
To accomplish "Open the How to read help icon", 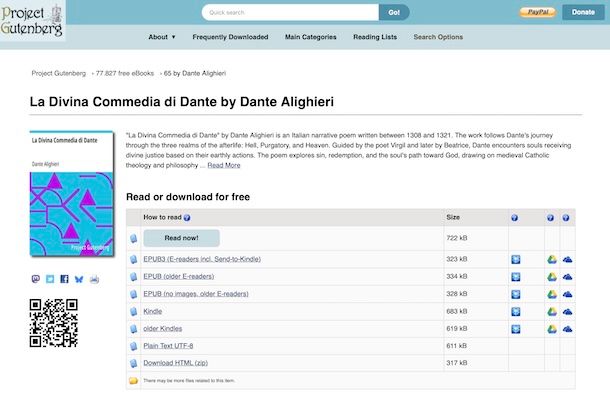I will click(x=187, y=218).
